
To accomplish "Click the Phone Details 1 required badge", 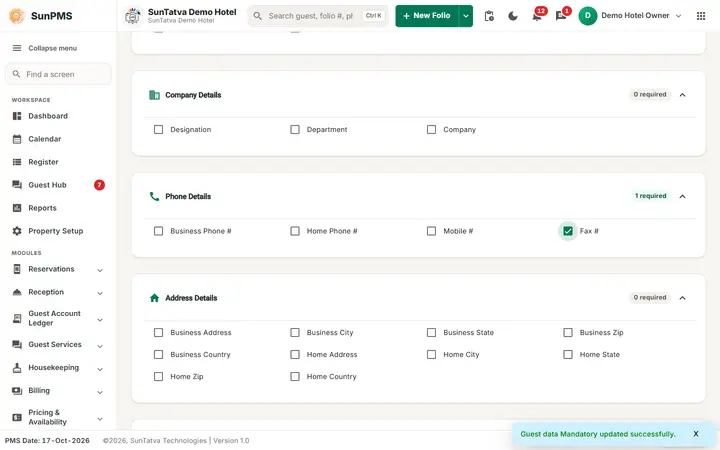I will pos(650,196).
